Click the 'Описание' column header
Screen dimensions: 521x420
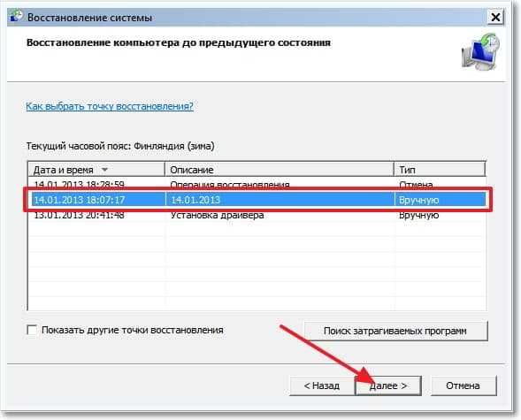[x=280, y=170]
